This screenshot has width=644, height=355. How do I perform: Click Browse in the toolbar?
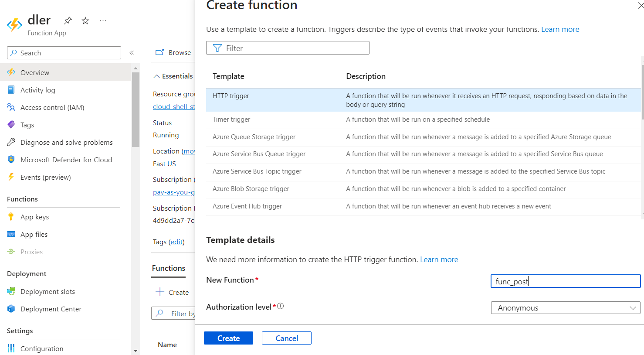click(173, 52)
